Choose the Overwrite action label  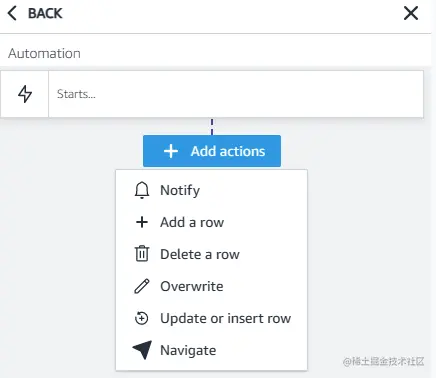(x=192, y=286)
